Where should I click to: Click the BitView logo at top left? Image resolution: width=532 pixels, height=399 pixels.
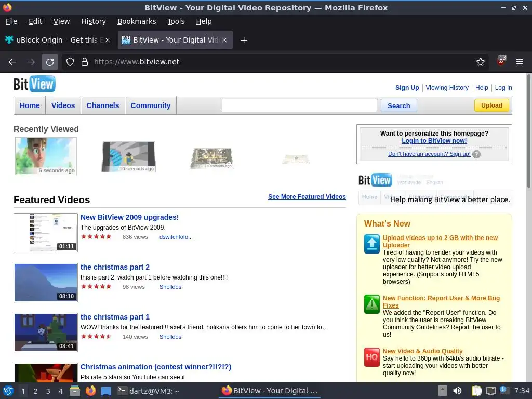click(x=34, y=84)
